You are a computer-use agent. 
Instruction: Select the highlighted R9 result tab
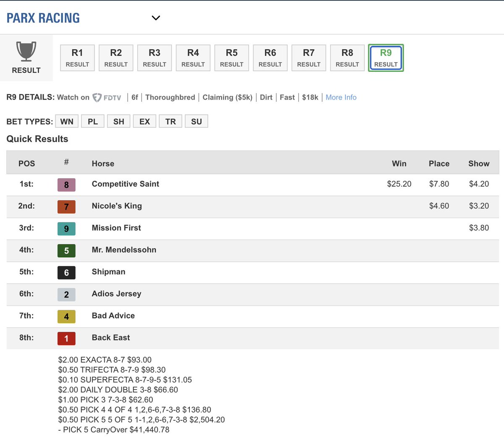[x=386, y=58]
